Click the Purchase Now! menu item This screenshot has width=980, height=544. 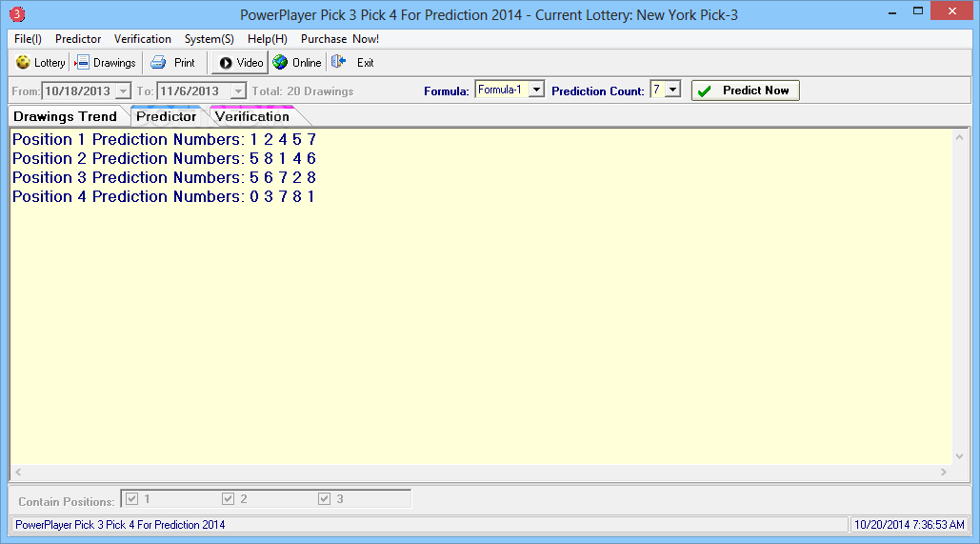340,39
